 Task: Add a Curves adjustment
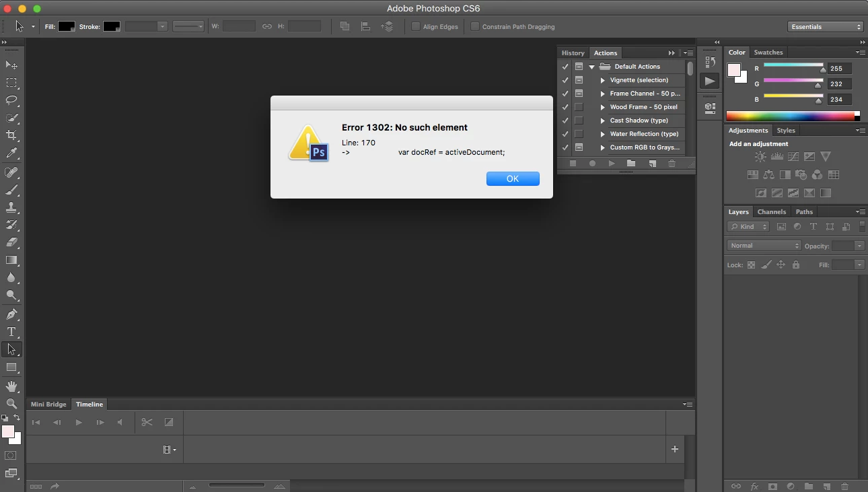pyautogui.click(x=793, y=157)
